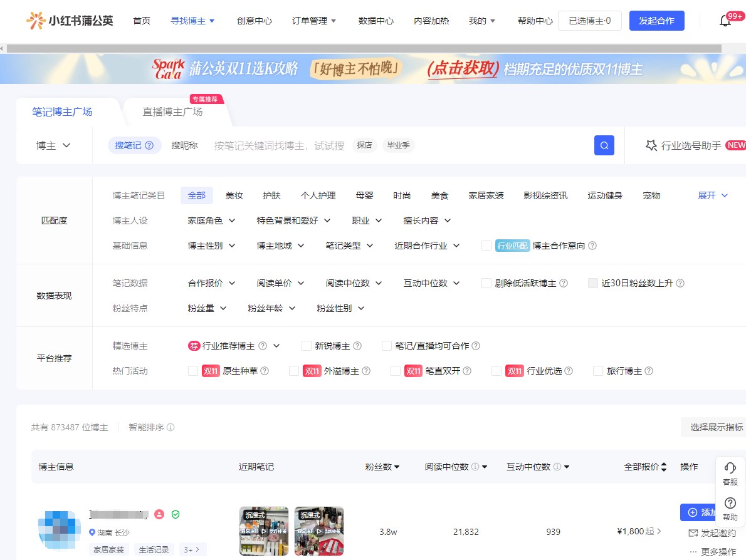Open the 合作报价 filter dropdown
Screen dimensions: 746x560
tap(211, 283)
